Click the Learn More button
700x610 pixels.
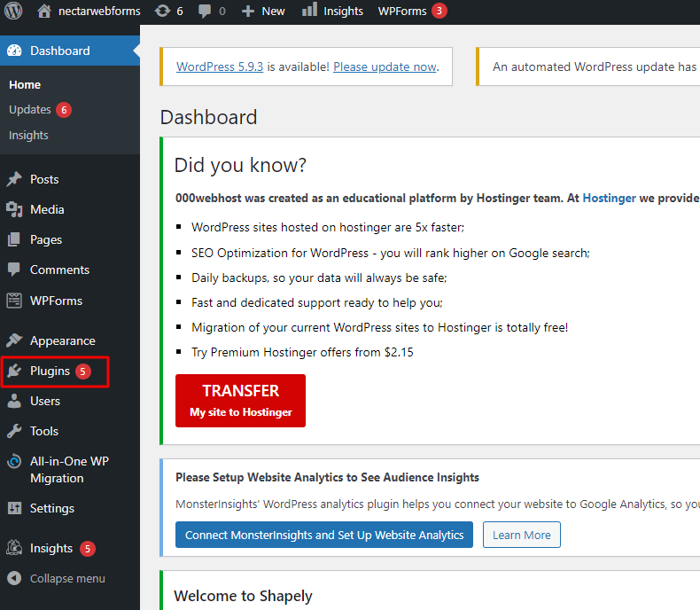[521, 535]
